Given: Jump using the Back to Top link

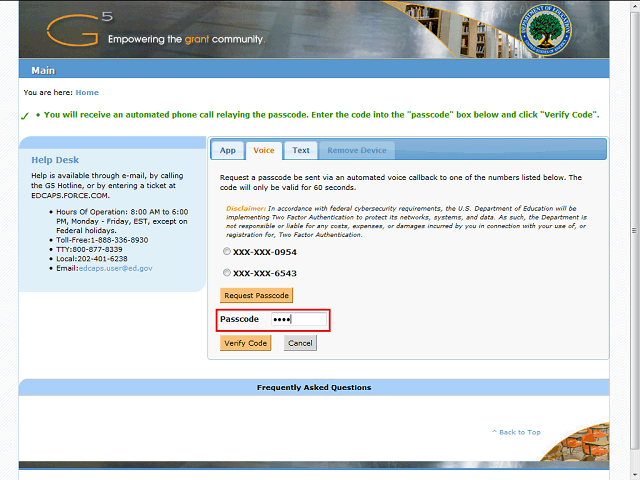Looking at the screenshot, I should (x=516, y=432).
